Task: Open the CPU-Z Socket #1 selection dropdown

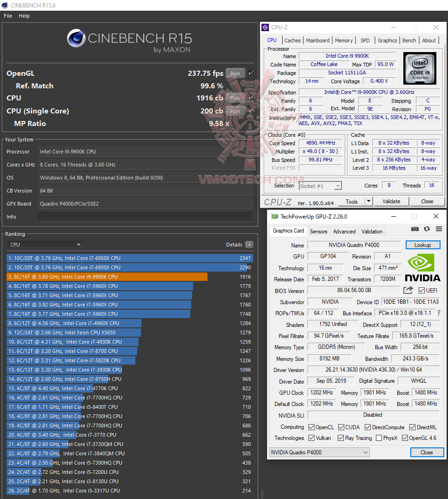Action: tap(321, 186)
